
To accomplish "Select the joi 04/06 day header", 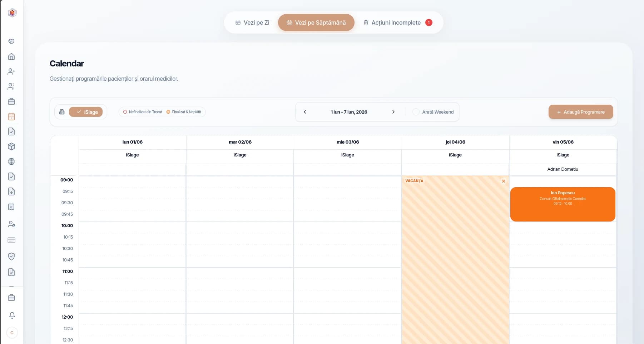I will [455, 142].
